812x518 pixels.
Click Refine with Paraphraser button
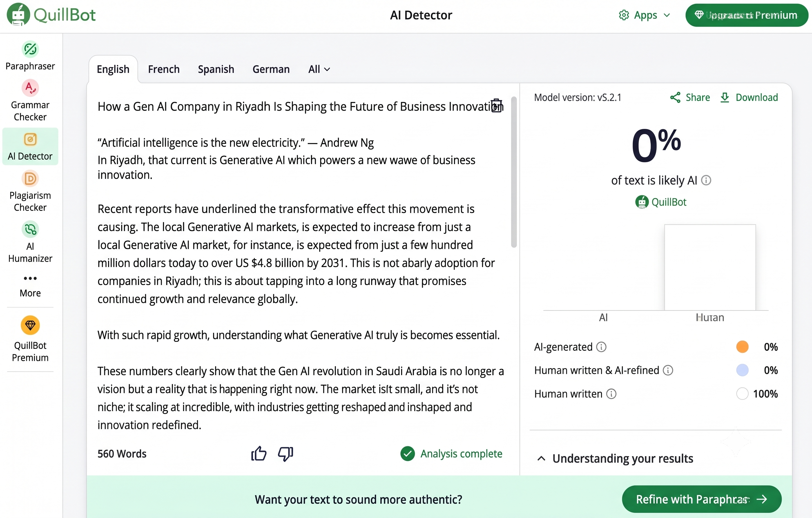pyautogui.click(x=701, y=499)
